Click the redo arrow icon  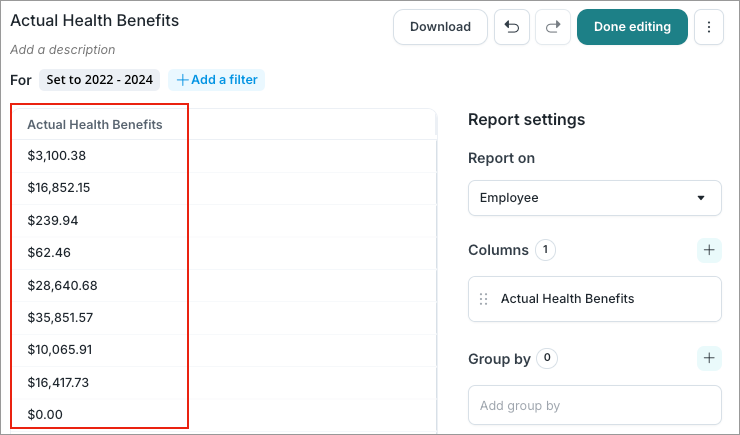click(x=553, y=27)
